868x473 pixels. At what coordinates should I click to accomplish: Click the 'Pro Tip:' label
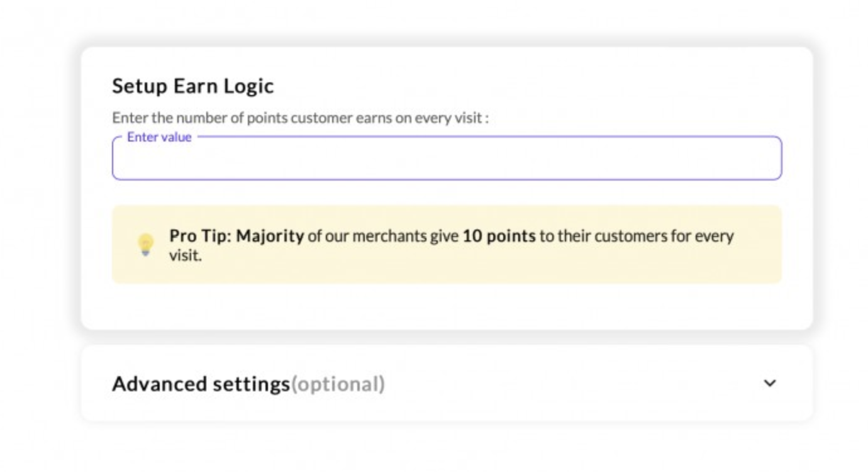(200, 237)
